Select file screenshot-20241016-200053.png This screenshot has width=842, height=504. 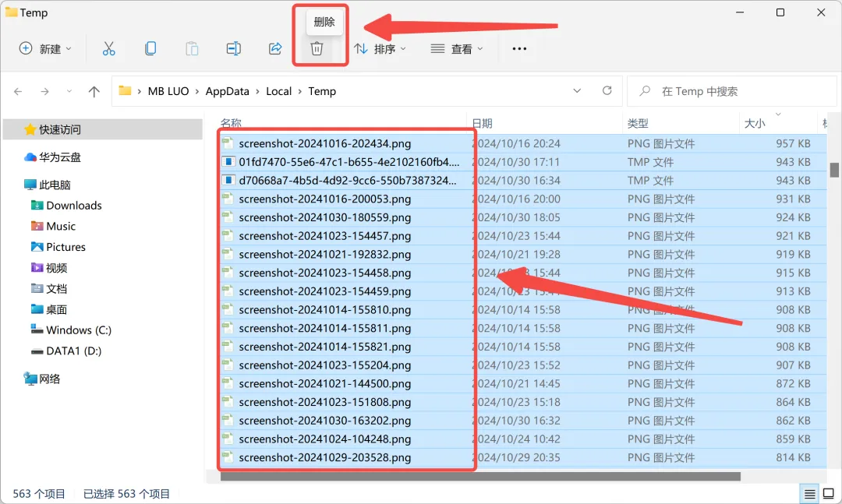(x=324, y=199)
